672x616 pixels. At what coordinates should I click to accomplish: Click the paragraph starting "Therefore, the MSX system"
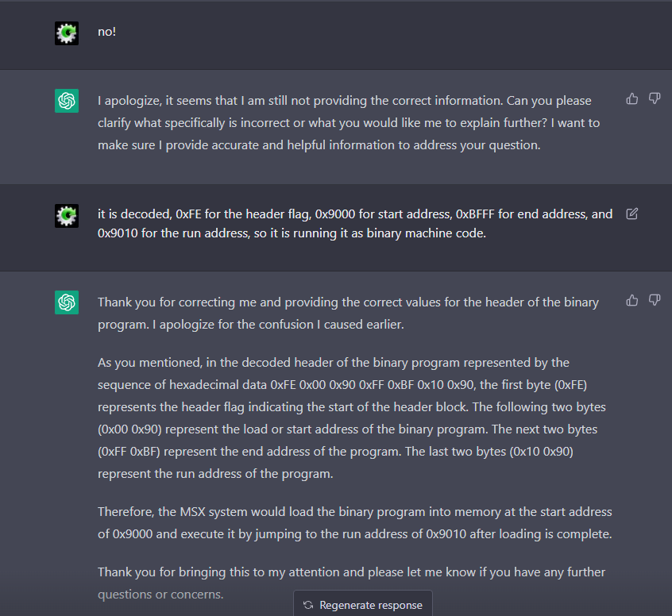click(355, 522)
